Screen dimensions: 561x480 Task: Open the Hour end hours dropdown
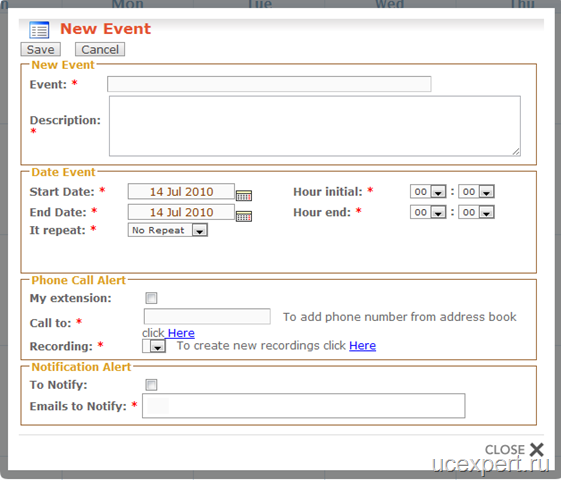(x=428, y=212)
